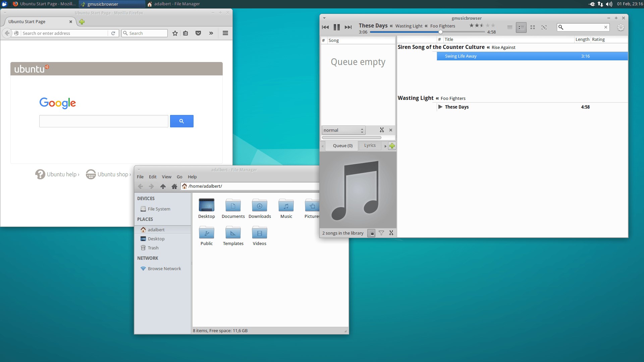644x362 pixels.
Task: Go to parent folder in File Manager
Action: [163, 186]
